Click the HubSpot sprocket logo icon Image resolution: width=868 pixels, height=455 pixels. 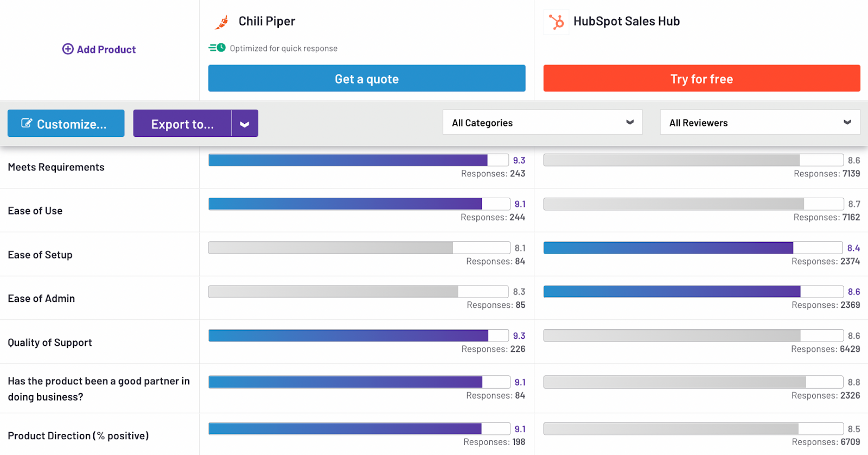(x=557, y=22)
